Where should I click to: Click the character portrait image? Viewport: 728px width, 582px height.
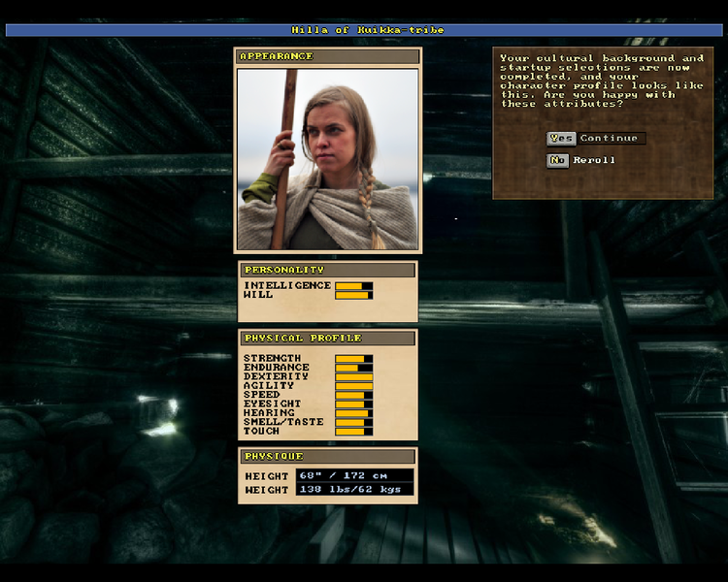328,159
